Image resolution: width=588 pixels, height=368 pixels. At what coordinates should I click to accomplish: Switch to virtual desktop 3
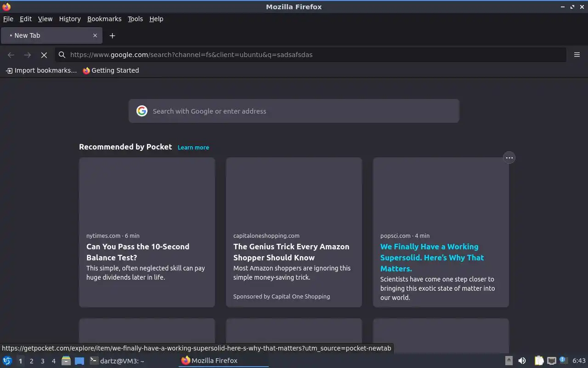click(43, 361)
